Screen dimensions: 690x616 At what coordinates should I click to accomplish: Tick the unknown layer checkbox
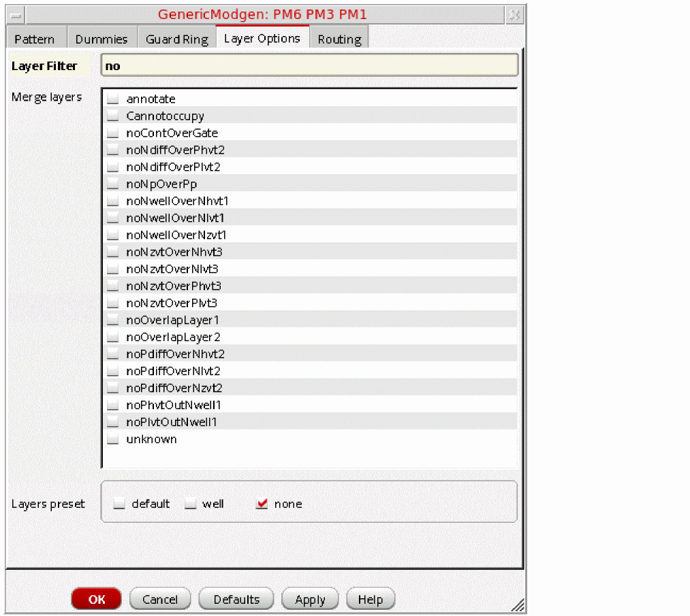coord(113,439)
